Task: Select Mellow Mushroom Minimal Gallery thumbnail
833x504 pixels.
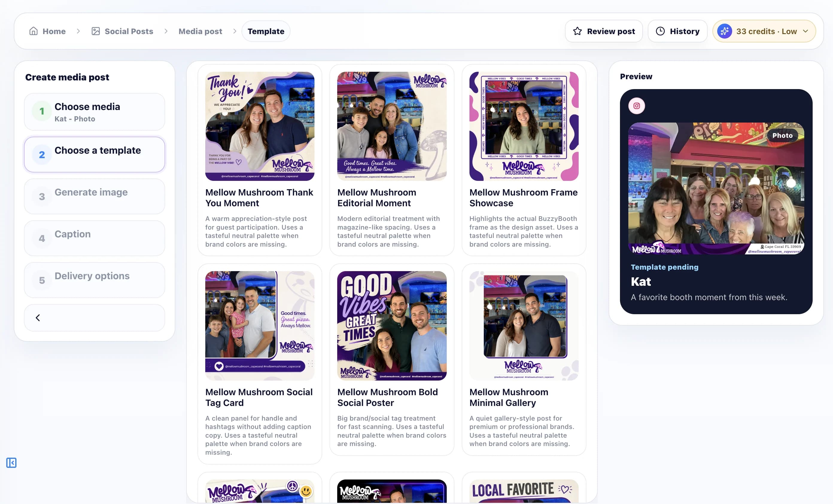Action: coord(524,326)
